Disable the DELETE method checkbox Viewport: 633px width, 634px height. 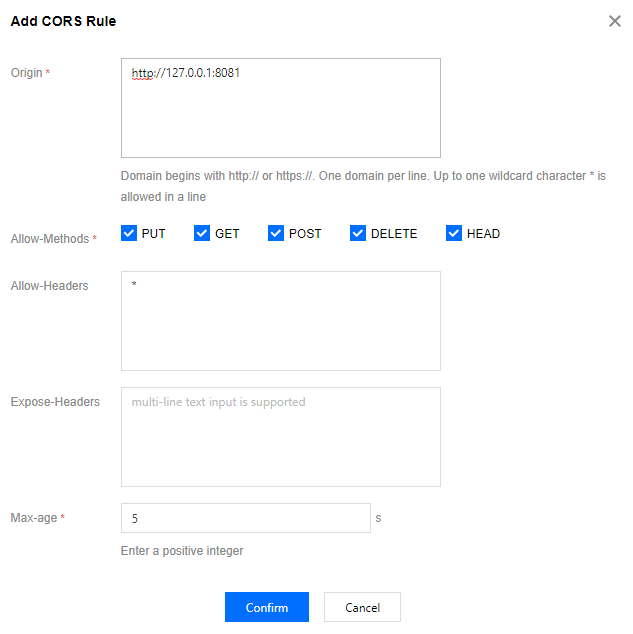point(358,233)
